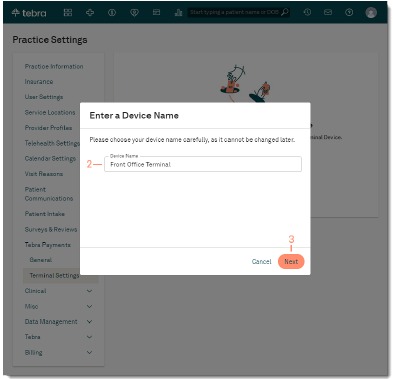Open the heart engagement icon in top bar
The image size is (393, 379).
134,13
